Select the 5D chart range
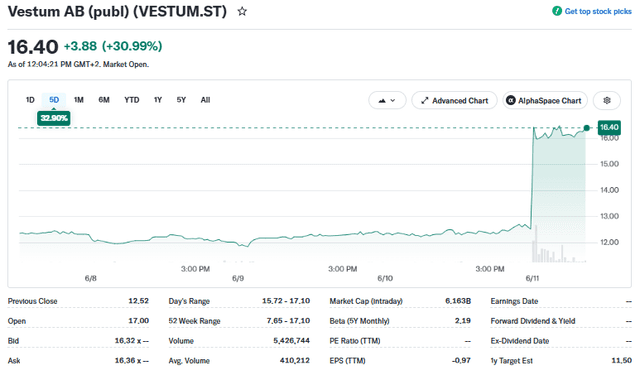 (x=54, y=100)
